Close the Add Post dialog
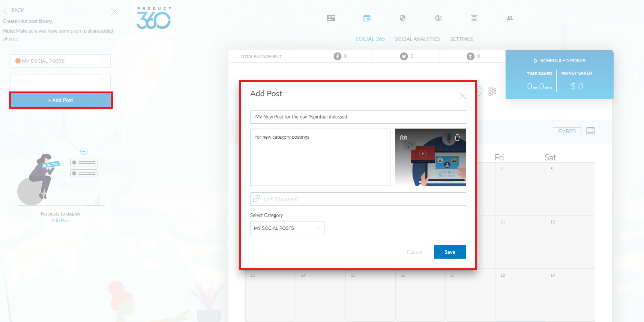 point(463,96)
